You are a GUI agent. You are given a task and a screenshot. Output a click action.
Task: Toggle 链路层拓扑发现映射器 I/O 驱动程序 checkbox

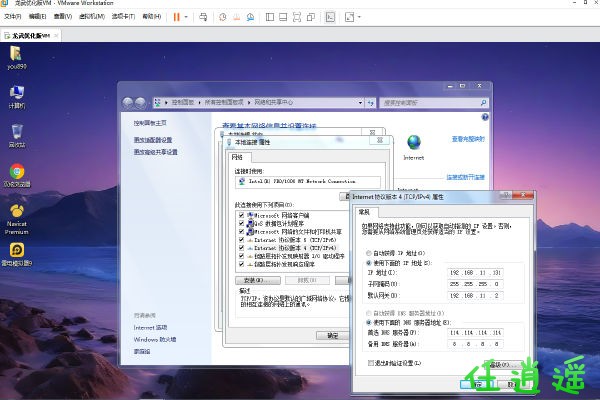point(241,256)
